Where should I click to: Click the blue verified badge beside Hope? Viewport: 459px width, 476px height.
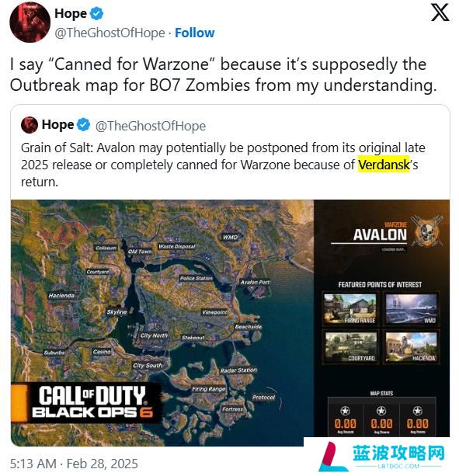pos(97,14)
